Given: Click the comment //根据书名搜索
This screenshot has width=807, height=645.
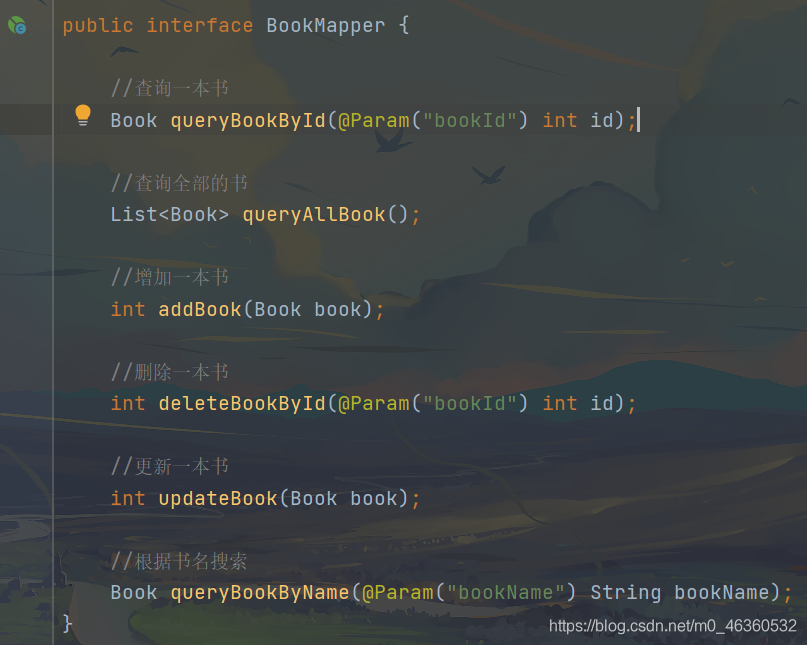Looking at the screenshot, I should click(x=179, y=561).
